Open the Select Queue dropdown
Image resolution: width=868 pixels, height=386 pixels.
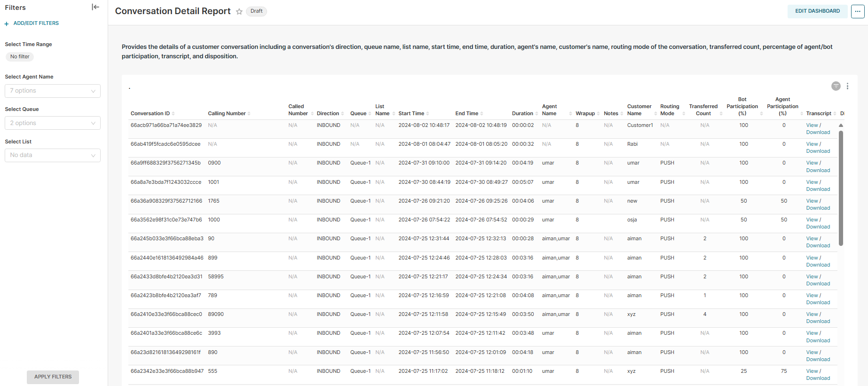coord(53,123)
